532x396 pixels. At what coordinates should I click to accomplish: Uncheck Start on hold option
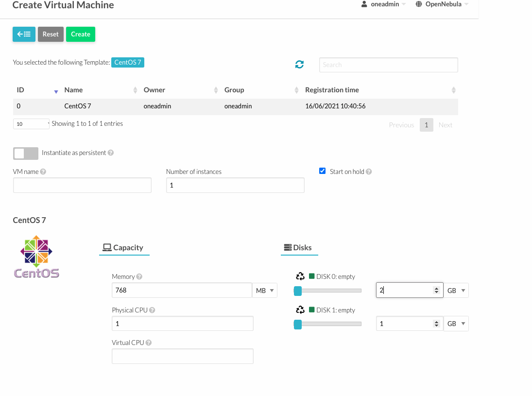322,171
